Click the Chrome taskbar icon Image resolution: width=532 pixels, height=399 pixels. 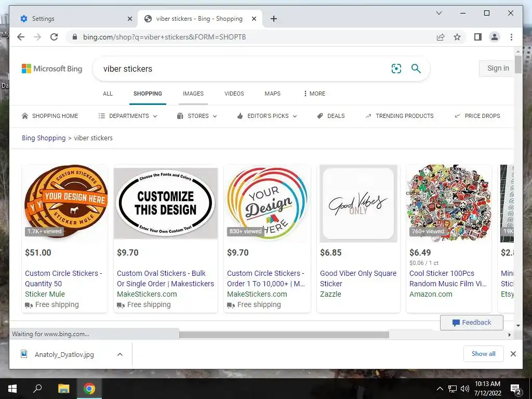click(89, 389)
